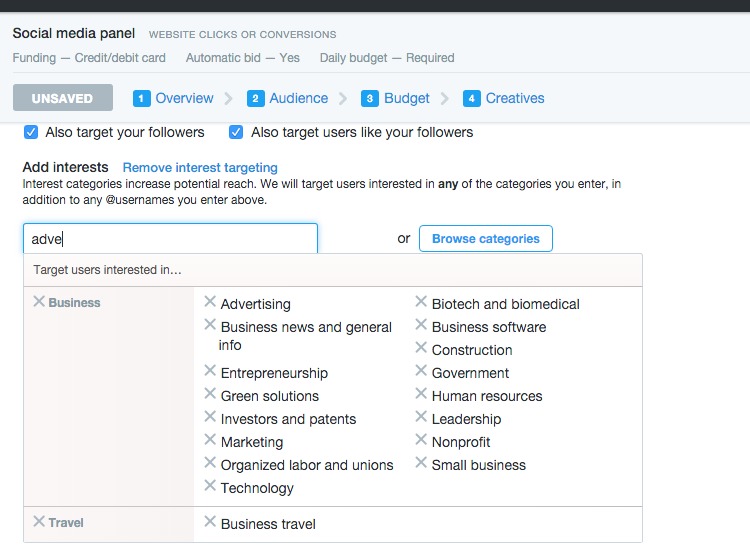Viewport: 750px width, 554px height.
Task: Click the X icon beside Entrepreneurship
Action: [x=210, y=371]
